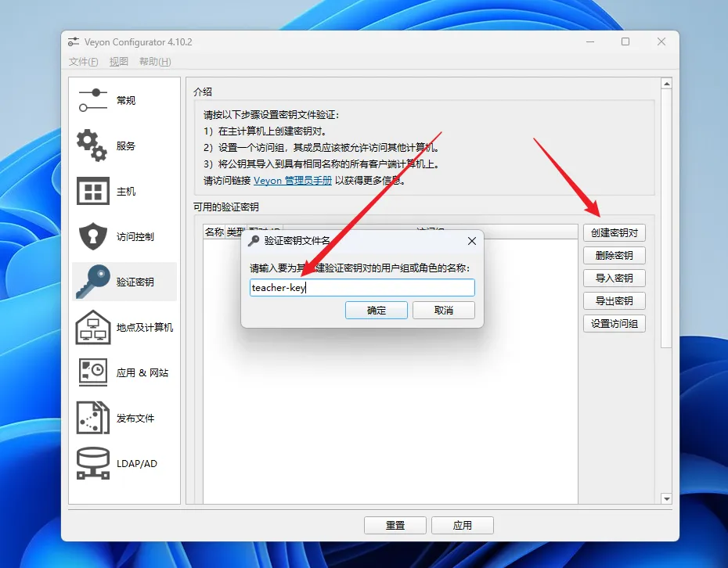This screenshot has height=568, width=728.
Task: Click the teacher-key name input field
Action: (x=362, y=288)
